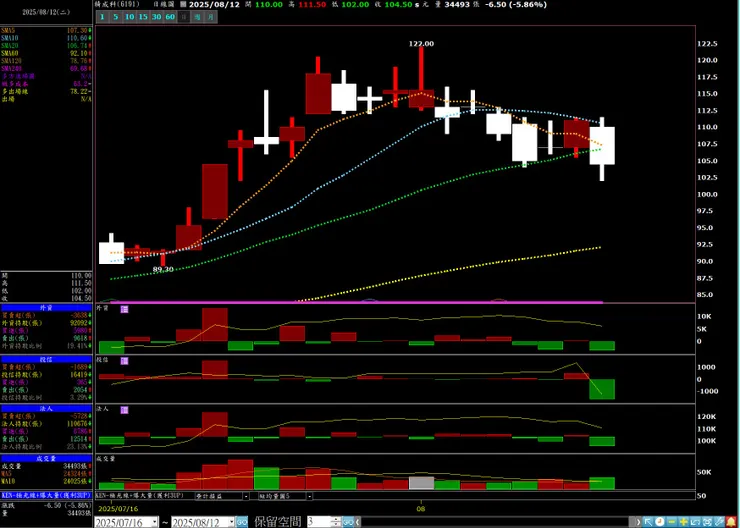The height and width of the screenshot is (528, 740).
Task: Switch to the 15-minute timeframe
Action: (x=143, y=17)
